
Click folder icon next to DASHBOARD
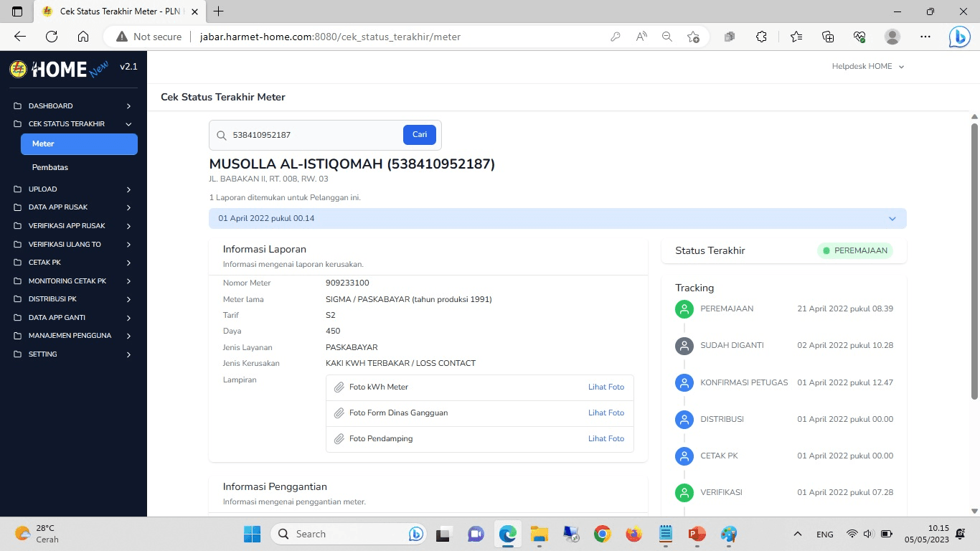(x=18, y=106)
